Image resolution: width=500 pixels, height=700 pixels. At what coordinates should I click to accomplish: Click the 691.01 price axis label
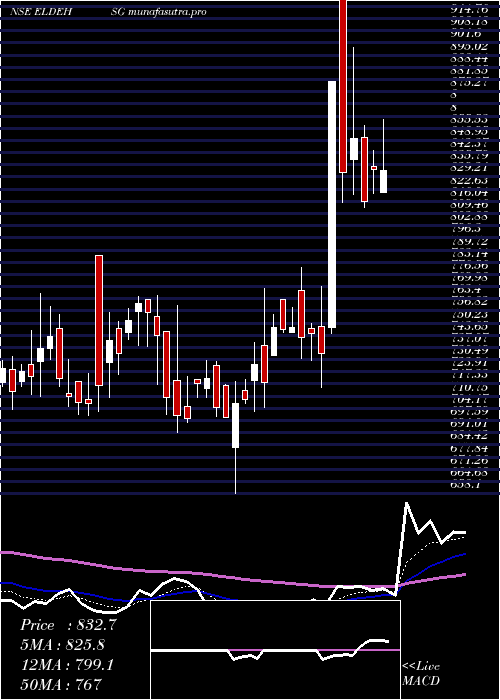tap(467, 425)
